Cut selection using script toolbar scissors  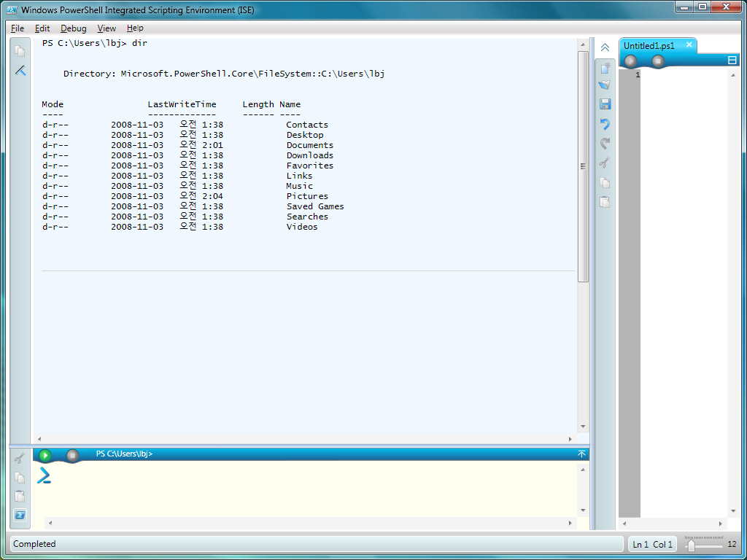(605, 163)
